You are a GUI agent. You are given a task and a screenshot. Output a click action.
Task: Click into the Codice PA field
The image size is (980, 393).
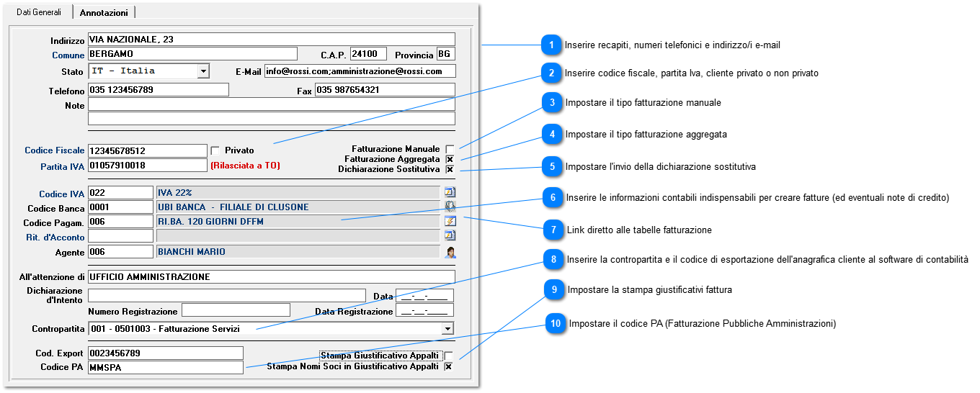click(166, 367)
